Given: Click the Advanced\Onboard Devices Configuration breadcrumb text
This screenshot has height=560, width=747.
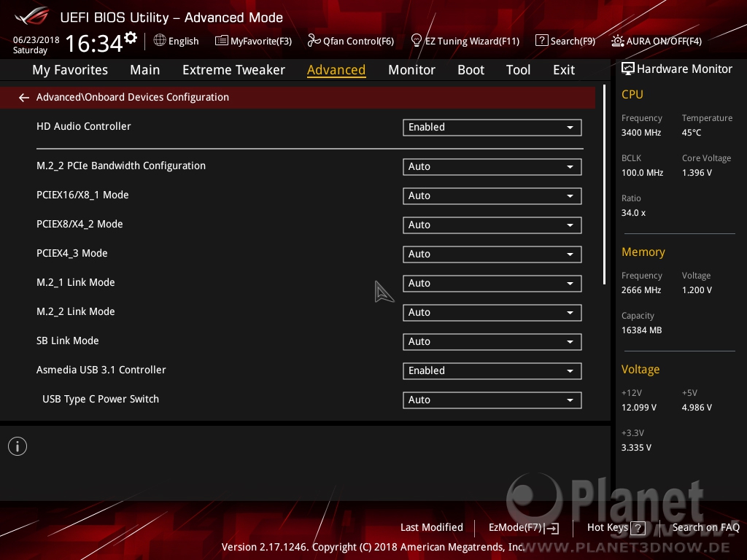Looking at the screenshot, I should tap(133, 97).
